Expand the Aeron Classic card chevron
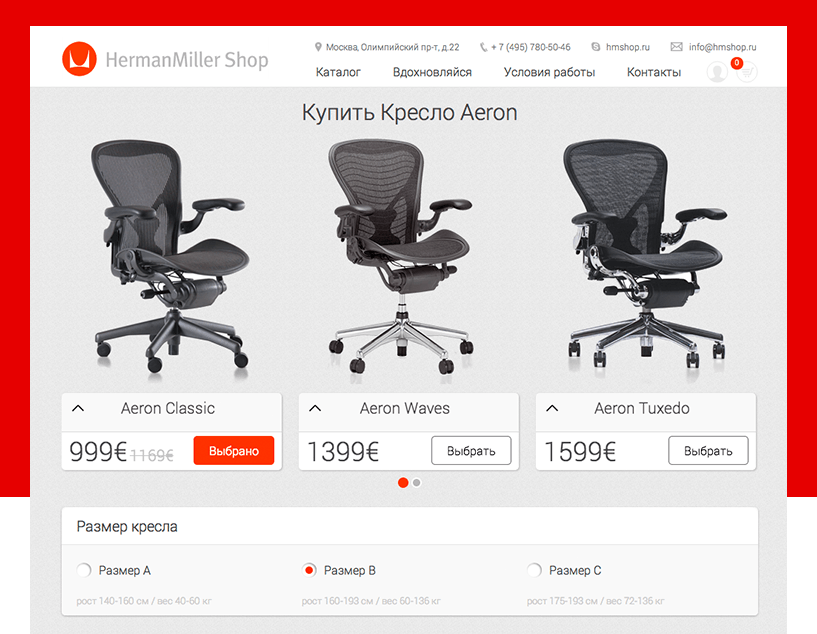The height and width of the screenshot is (634, 817). (78, 408)
